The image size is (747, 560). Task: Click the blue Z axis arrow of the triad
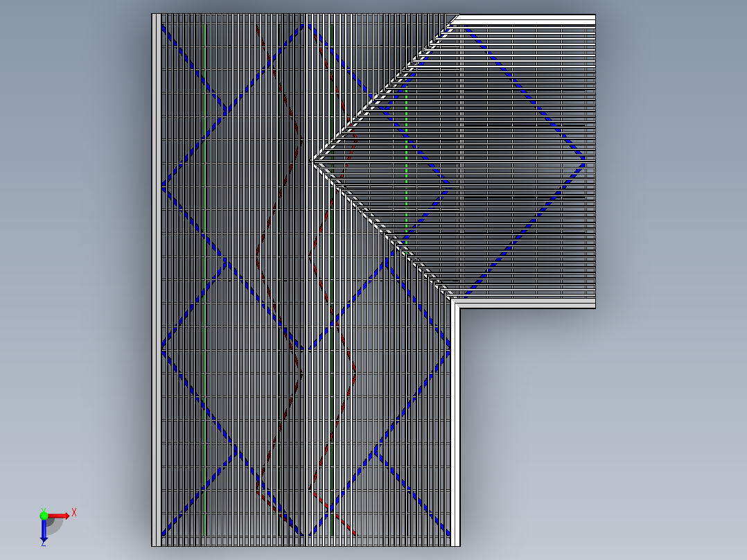tap(44, 530)
